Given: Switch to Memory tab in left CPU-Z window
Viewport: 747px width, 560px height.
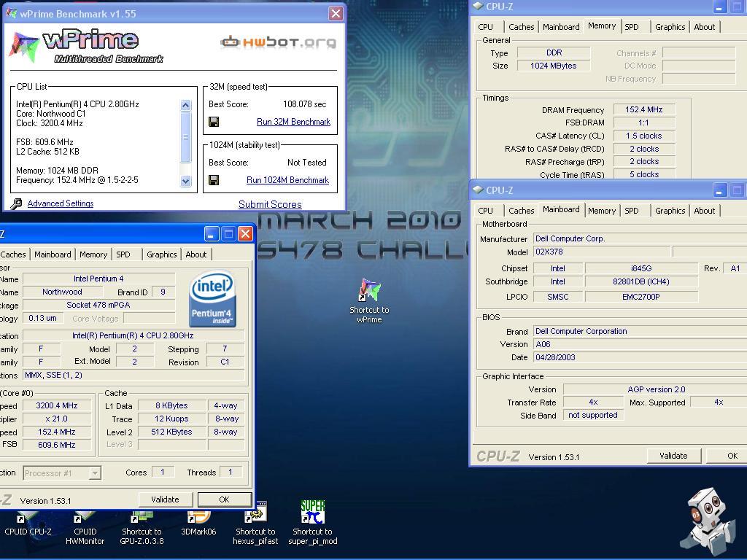Looking at the screenshot, I should click(93, 254).
